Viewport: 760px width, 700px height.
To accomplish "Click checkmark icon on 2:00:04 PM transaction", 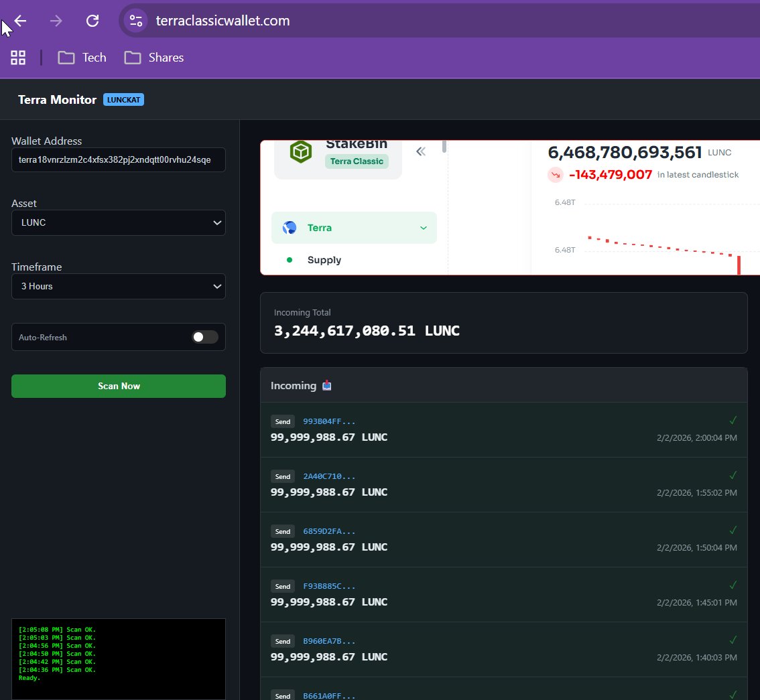I will click(733, 421).
